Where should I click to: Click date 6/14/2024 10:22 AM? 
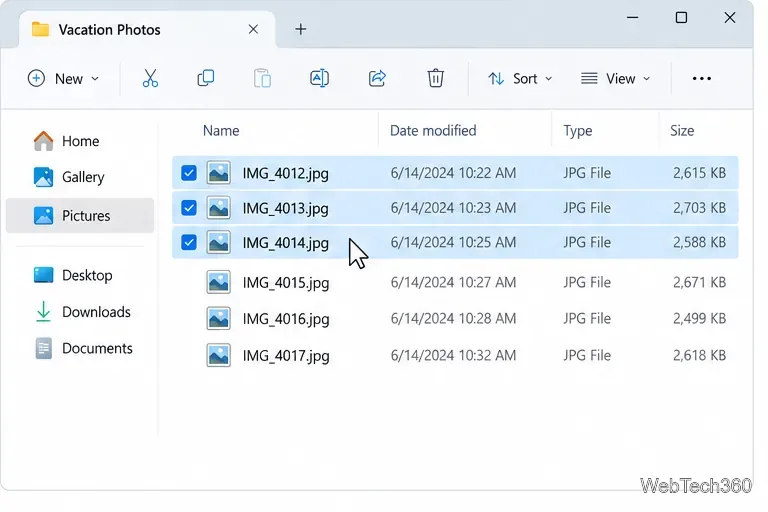click(x=453, y=173)
